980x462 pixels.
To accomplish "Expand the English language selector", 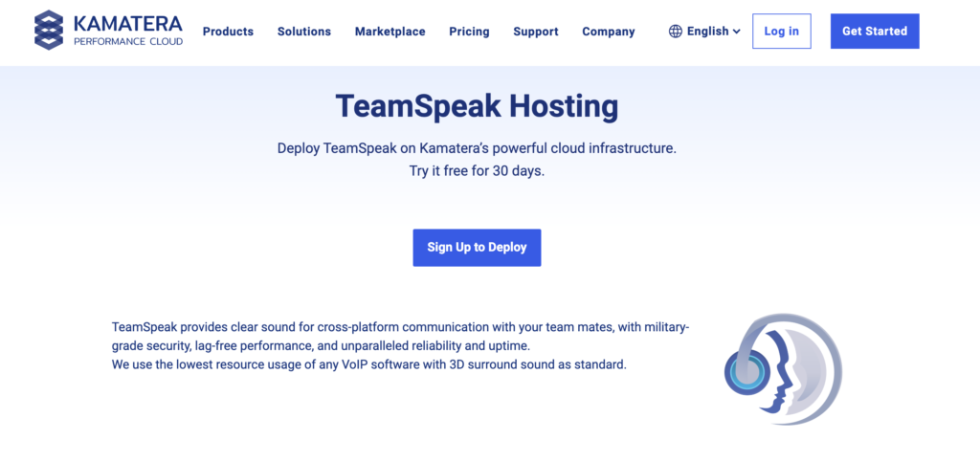I will (x=707, y=32).
